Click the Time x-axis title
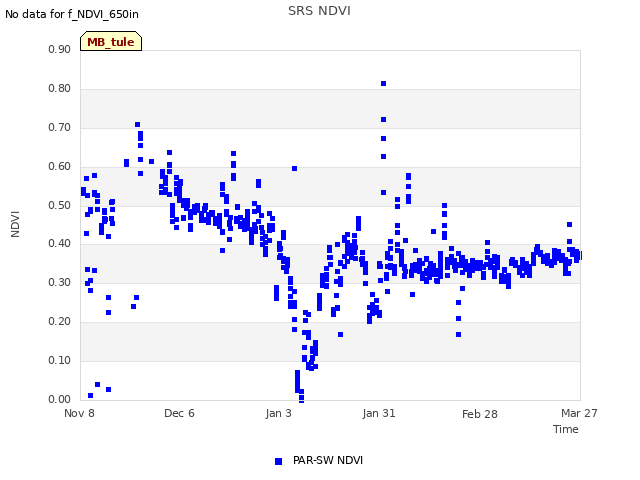Image resolution: width=640 pixels, height=480 pixels. (566, 429)
